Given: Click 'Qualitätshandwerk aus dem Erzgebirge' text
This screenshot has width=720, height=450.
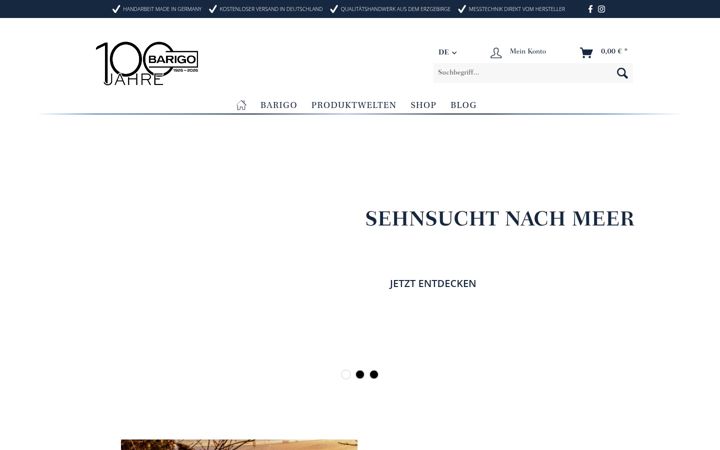Looking at the screenshot, I should coord(395,9).
